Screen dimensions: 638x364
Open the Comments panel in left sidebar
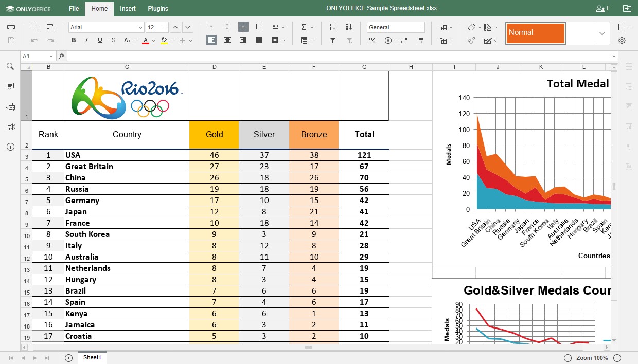click(10, 86)
